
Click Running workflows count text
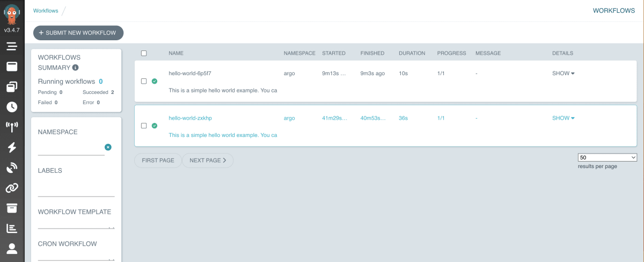[x=70, y=82]
